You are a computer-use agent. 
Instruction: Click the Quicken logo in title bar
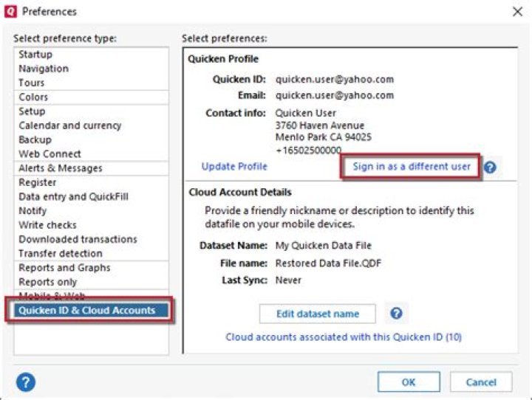click(x=10, y=11)
